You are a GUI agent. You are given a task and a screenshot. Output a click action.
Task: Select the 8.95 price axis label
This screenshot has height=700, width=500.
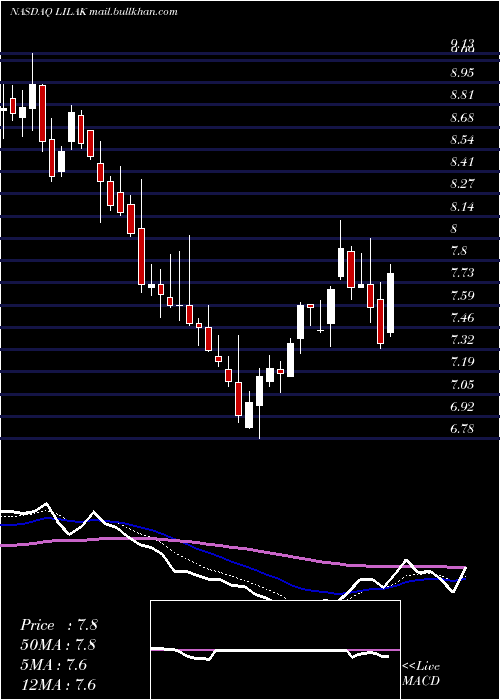point(462,73)
